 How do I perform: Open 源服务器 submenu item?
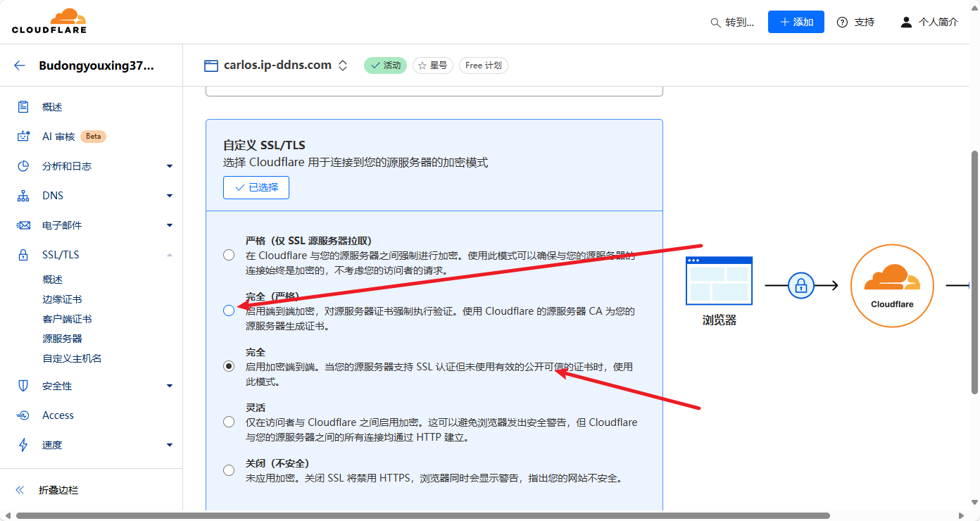pos(62,339)
